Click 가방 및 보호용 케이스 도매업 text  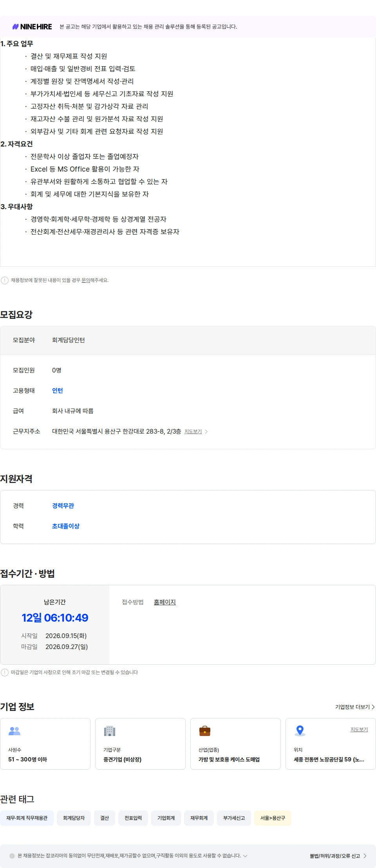[x=229, y=759]
